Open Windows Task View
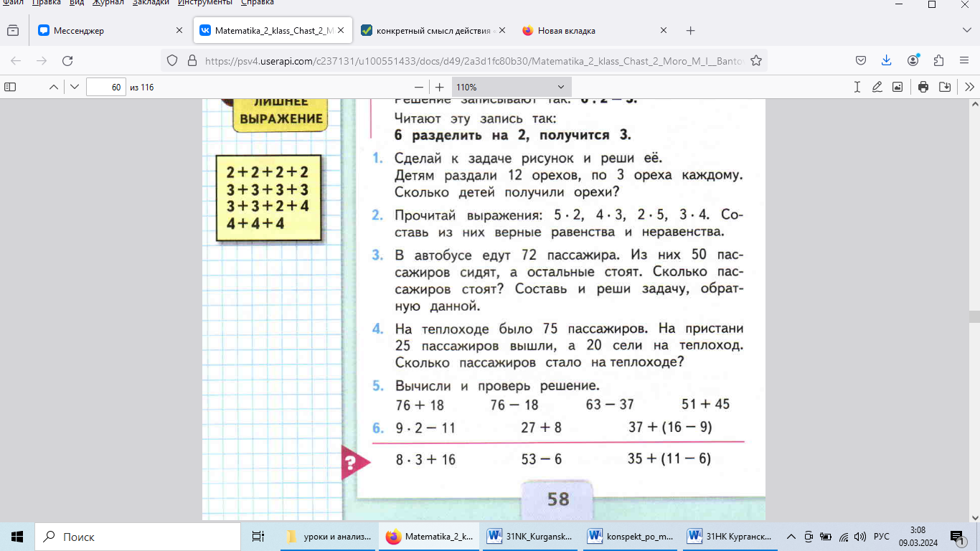Image resolution: width=980 pixels, height=551 pixels. pyautogui.click(x=258, y=536)
